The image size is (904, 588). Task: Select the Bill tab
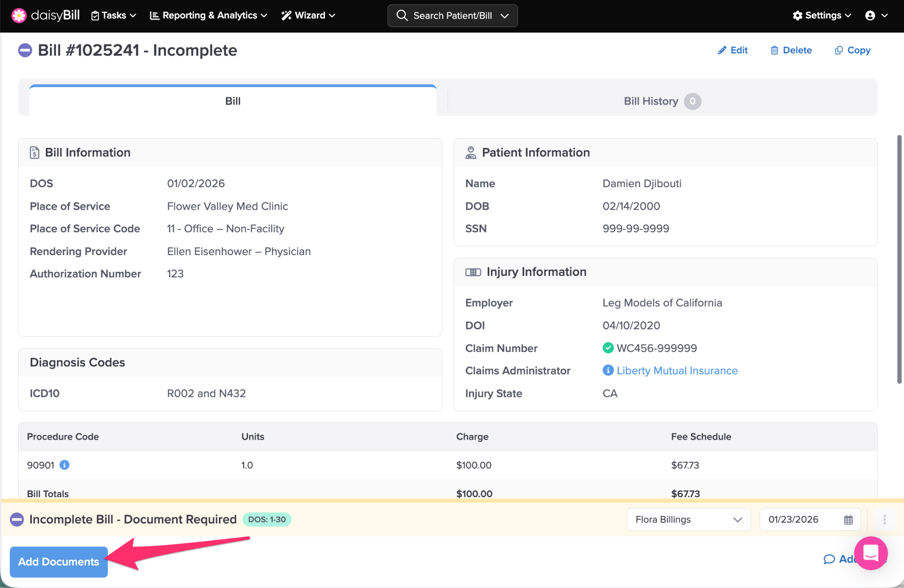(x=233, y=101)
